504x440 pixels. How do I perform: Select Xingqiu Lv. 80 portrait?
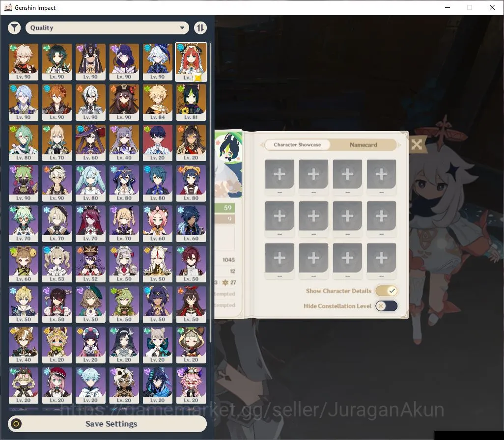[x=158, y=183]
